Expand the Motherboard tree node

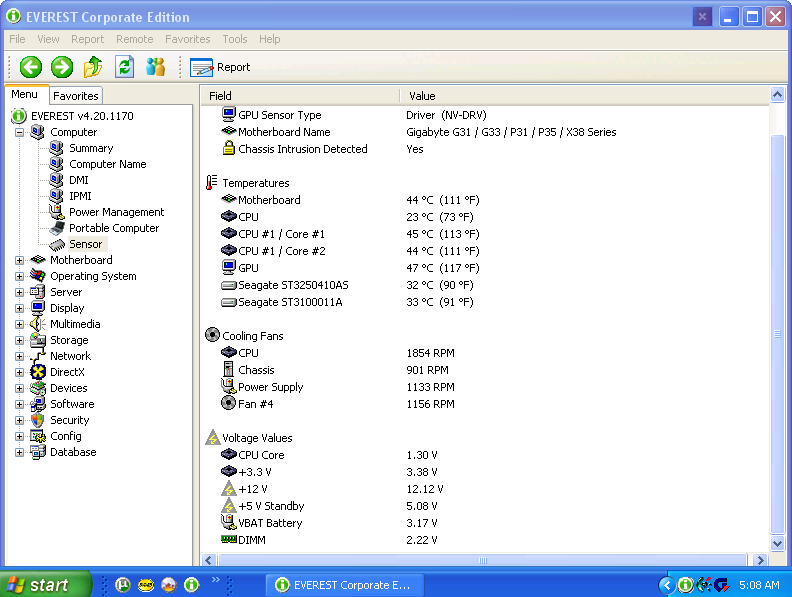[x=19, y=261]
